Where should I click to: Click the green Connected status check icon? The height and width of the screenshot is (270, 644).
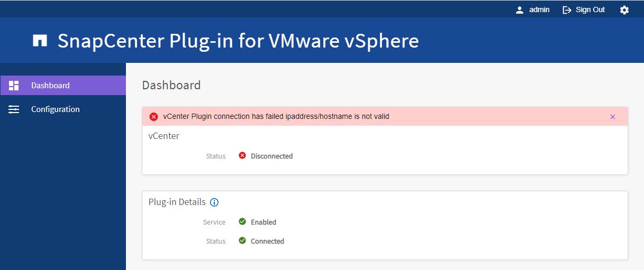coord(242,241)
